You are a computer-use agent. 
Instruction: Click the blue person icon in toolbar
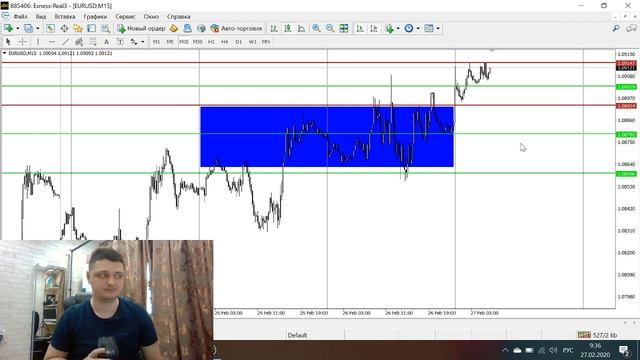[187, 28]
